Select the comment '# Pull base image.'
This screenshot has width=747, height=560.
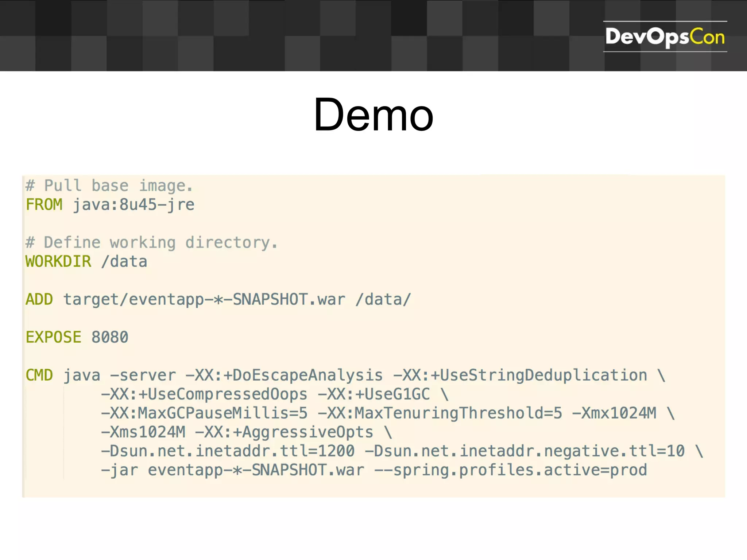pos(109,186)
